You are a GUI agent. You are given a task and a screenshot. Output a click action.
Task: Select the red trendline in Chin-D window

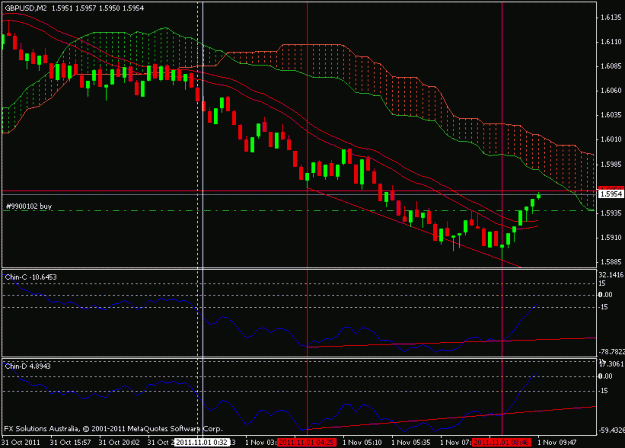450,418
